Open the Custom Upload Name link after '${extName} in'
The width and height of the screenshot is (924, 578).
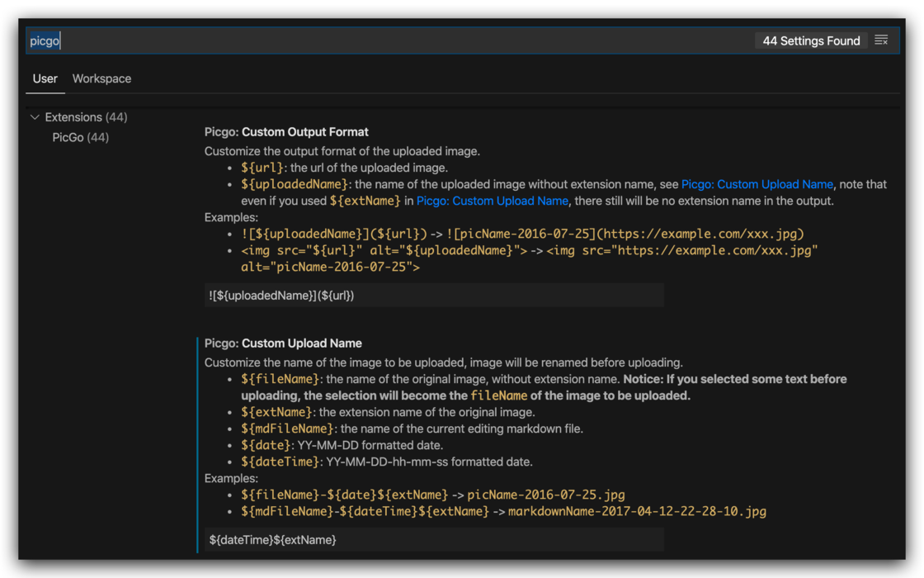pos(492,201)
